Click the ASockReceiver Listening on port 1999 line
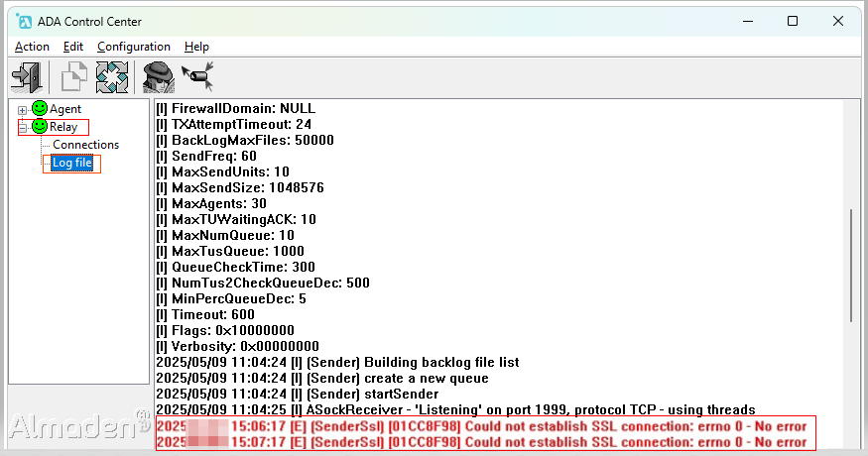Screen dimensions: 868x456 point(455,410)
